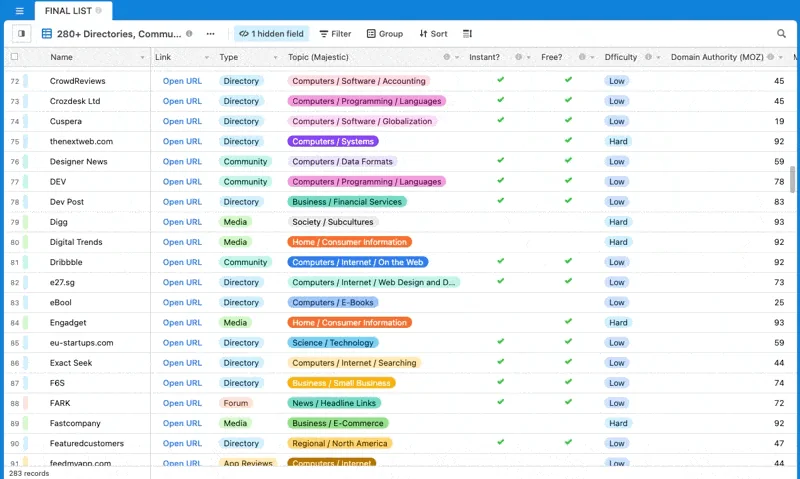This screenshot has width=800, height=479.
Task: Click info icon in Topic (Majestic) header
Action: [446, 57]
